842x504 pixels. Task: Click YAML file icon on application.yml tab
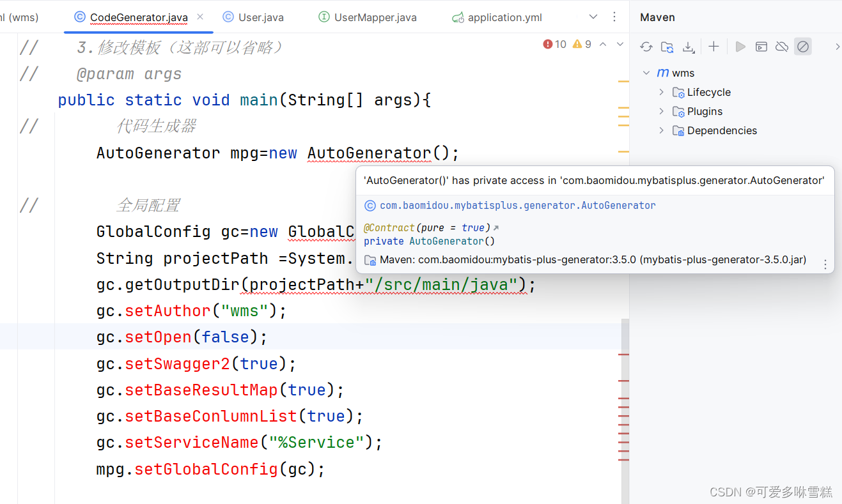click(458, 18)
